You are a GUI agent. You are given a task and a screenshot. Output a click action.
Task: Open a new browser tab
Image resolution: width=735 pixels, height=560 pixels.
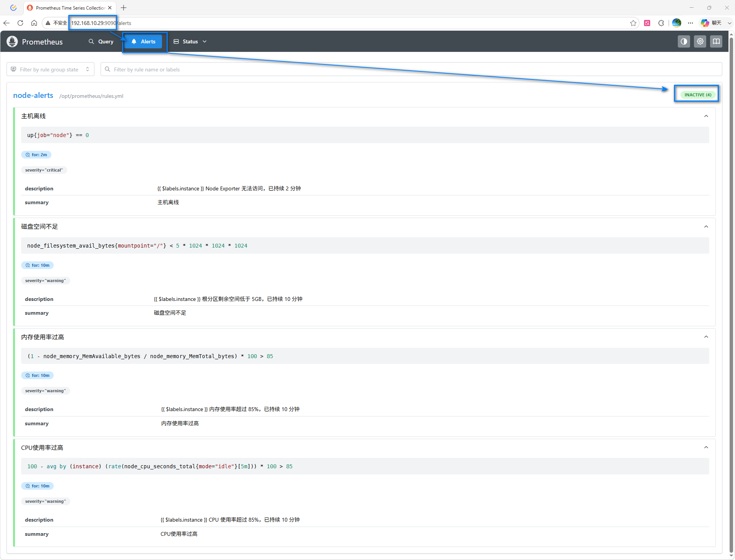pyautogui.click(x=124, y=8)
